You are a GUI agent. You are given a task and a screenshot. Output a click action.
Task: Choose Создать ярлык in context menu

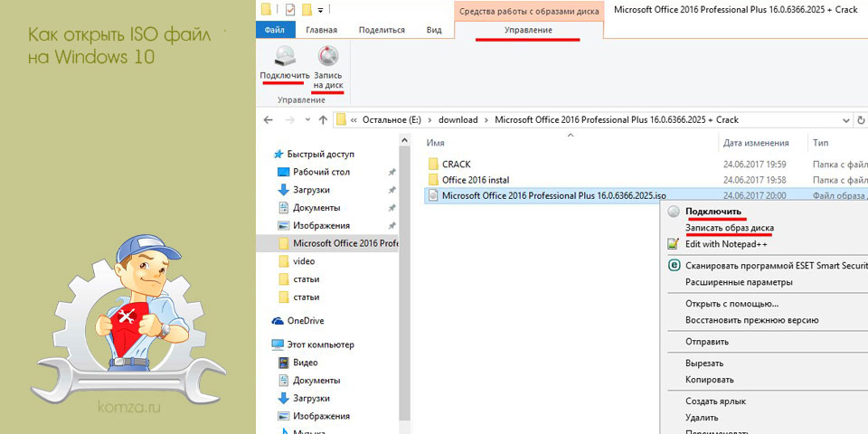click(716, 401)
